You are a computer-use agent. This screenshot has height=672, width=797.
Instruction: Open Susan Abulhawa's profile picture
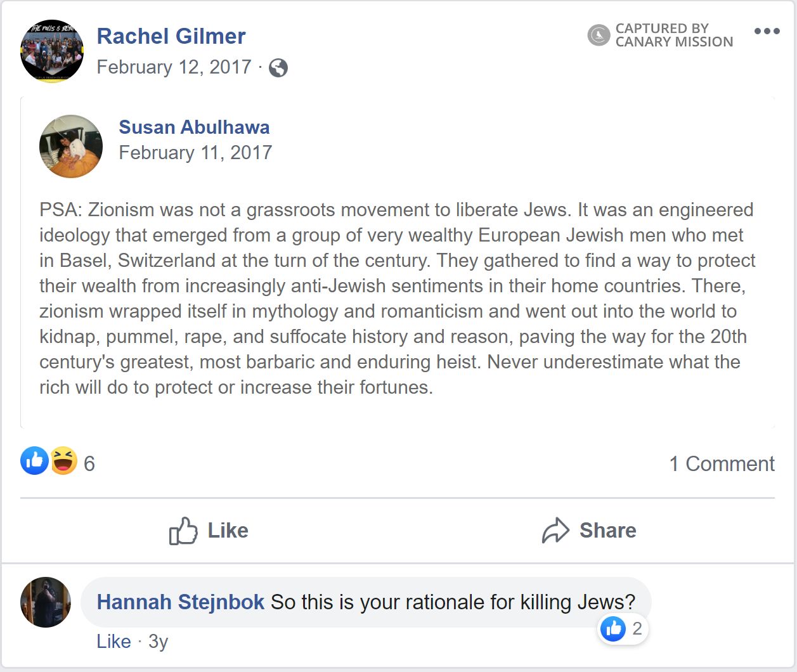pos(71,146)
